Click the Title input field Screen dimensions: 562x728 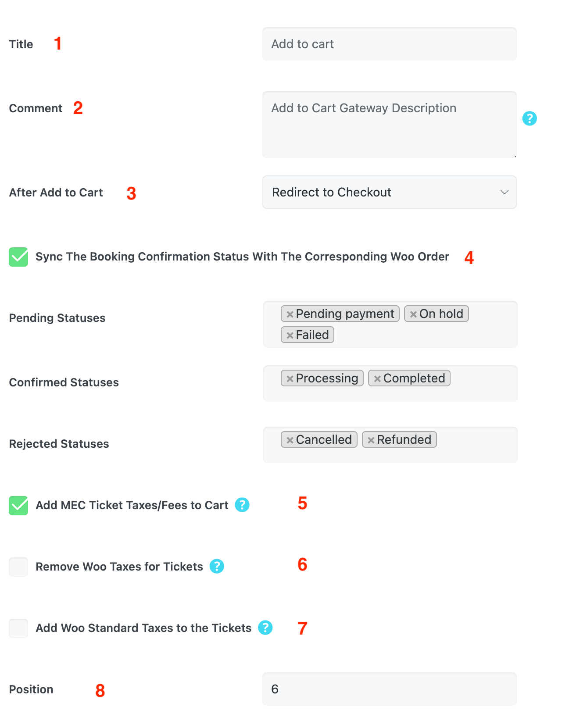389,44
